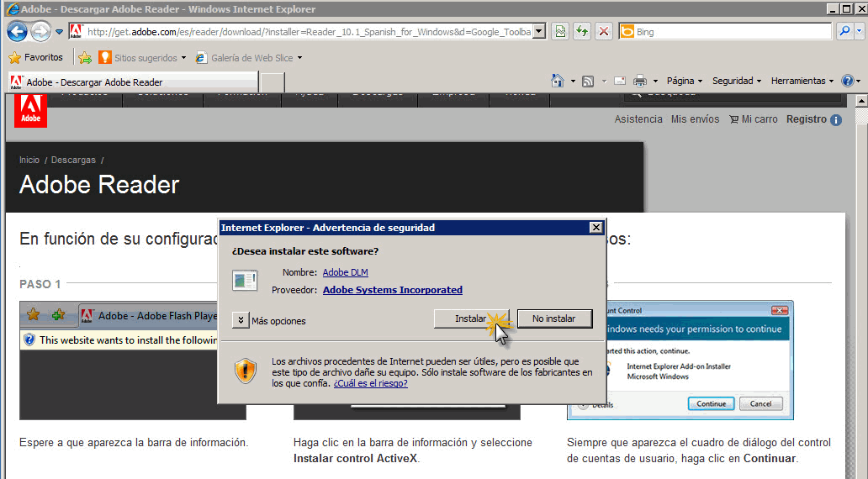Go to Inicio breadcrumb link
This screenshot has width=868, height=479.
point(29,160)
